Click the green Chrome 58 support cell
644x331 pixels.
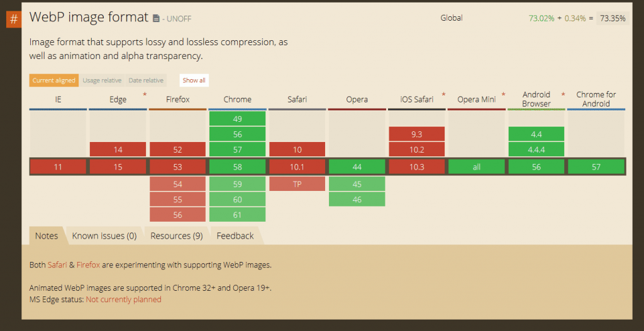pyautogui.click(x=237, y=167)
